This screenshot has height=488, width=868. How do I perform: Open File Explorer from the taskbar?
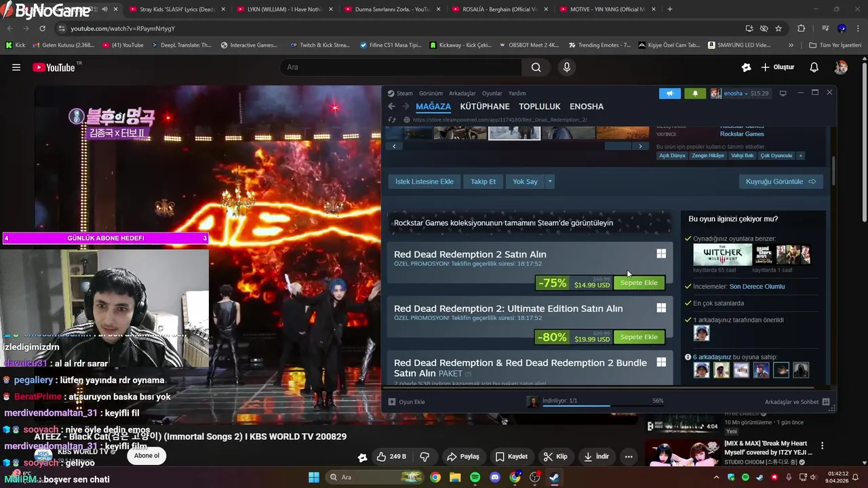point(455,477)
